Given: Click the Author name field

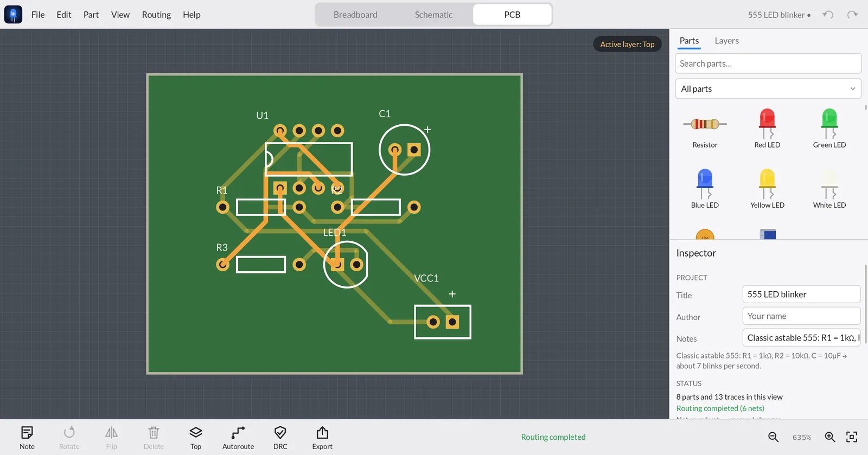Looking at the screenshot, I should point(801,316).
